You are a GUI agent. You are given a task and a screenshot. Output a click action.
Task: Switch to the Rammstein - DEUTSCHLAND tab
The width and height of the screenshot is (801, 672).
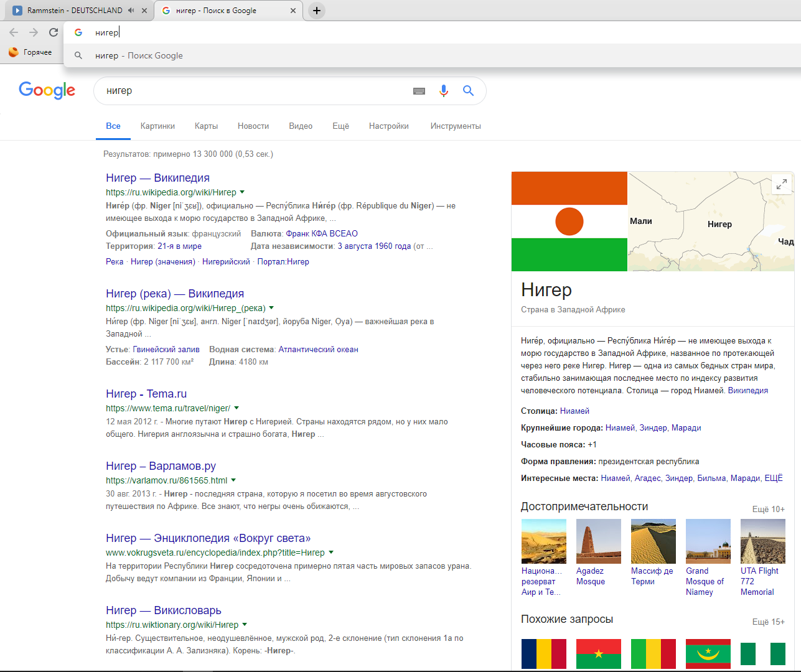point(75,11)
